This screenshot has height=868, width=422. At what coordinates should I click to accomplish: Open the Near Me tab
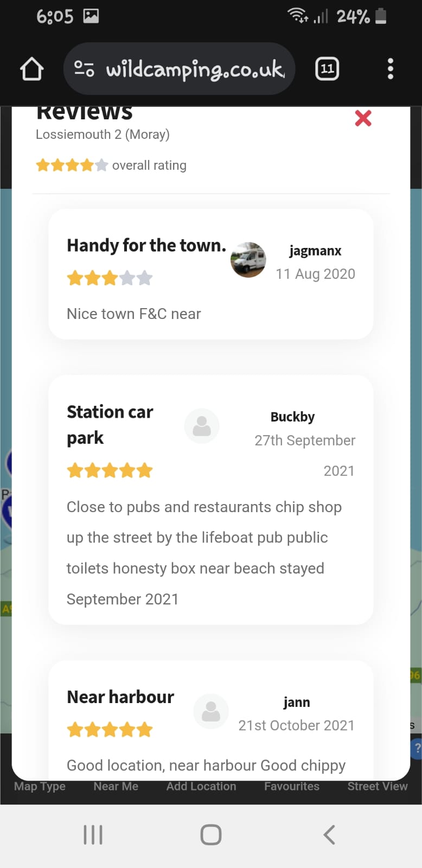116,787
